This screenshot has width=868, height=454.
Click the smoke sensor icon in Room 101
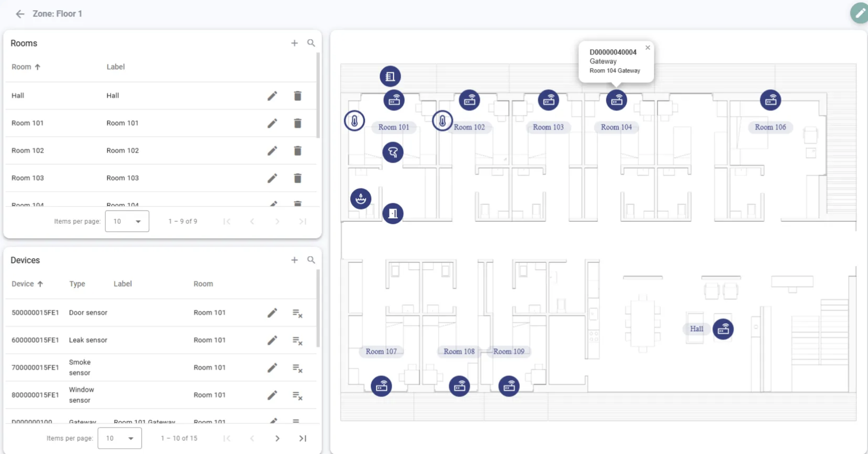tap(393, 152)
